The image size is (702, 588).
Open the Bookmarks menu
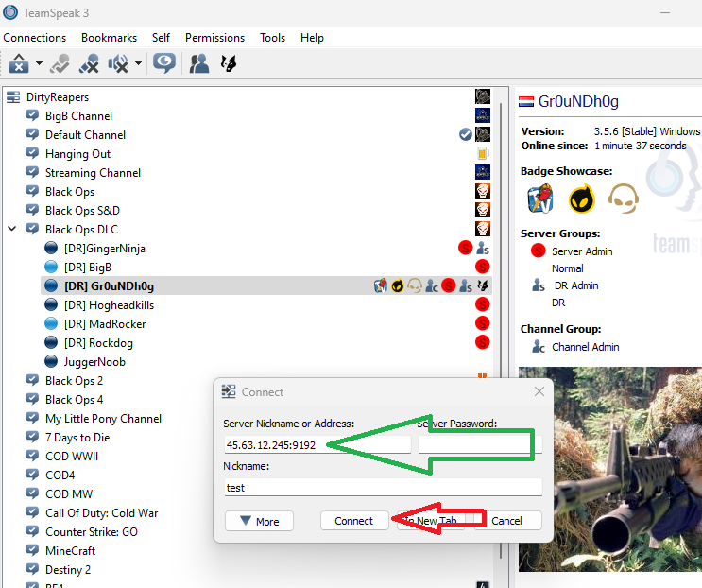(x=109, y=38)
